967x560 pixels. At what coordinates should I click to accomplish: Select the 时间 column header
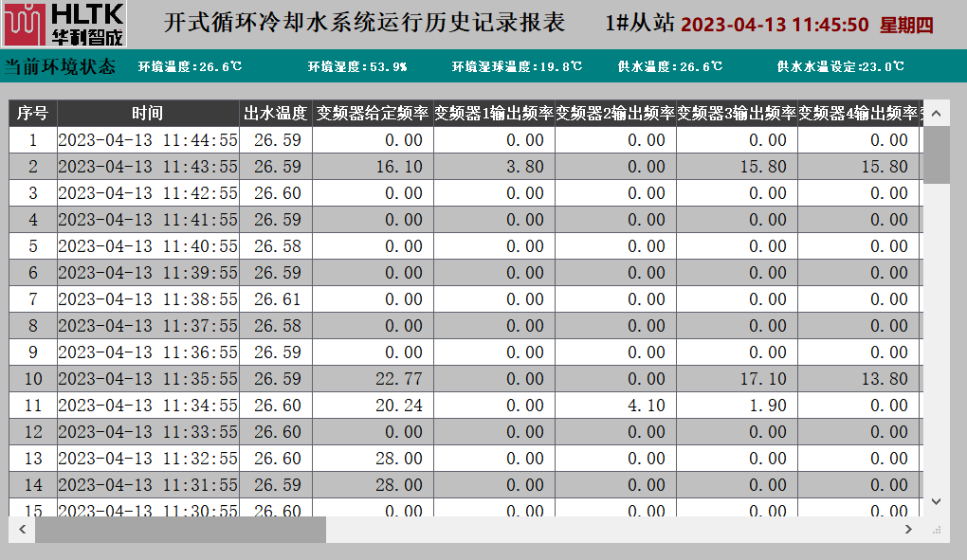[x=148, y=114]
